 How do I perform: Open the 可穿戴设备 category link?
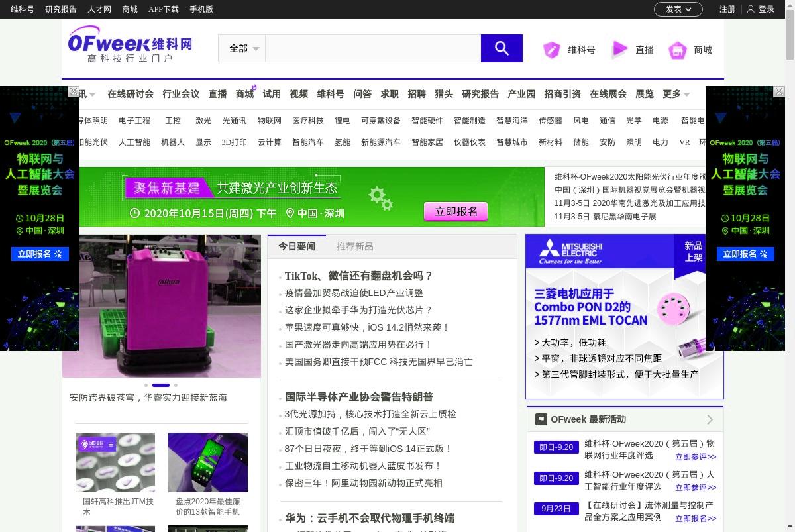(x=381, y=121)
